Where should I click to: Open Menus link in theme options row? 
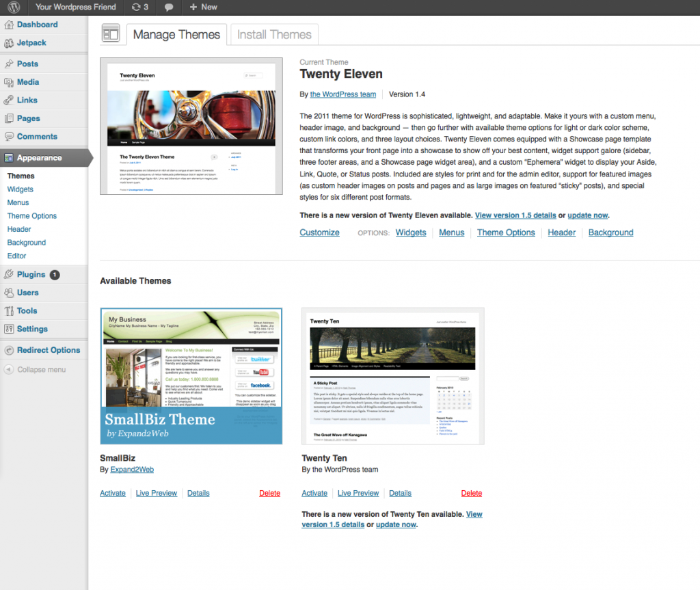point(451,232)
